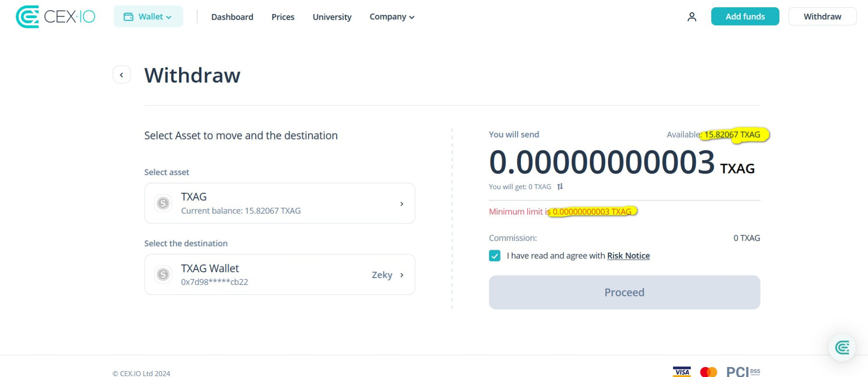This screenshot has width=868, height=377.
Task: Open the Risk Notice link
Action: pos(628,256)
